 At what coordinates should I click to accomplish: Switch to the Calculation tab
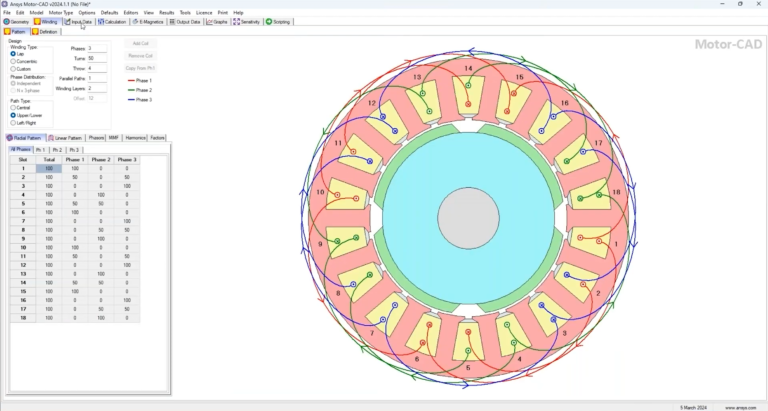coord(112,22)
